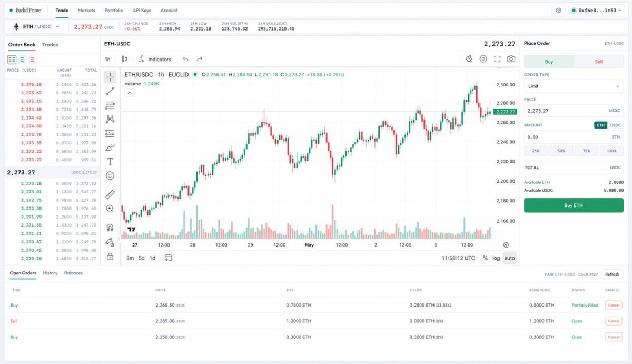Set amount to 100% of balance

click(611, 151)
